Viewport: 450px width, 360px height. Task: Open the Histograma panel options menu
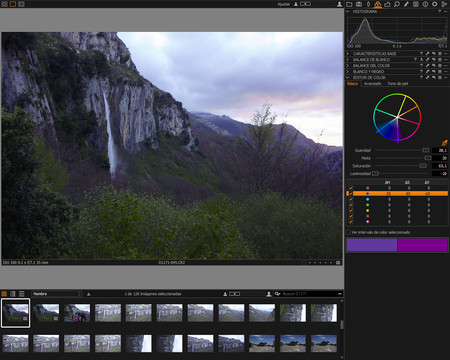[x=446, y=11]
